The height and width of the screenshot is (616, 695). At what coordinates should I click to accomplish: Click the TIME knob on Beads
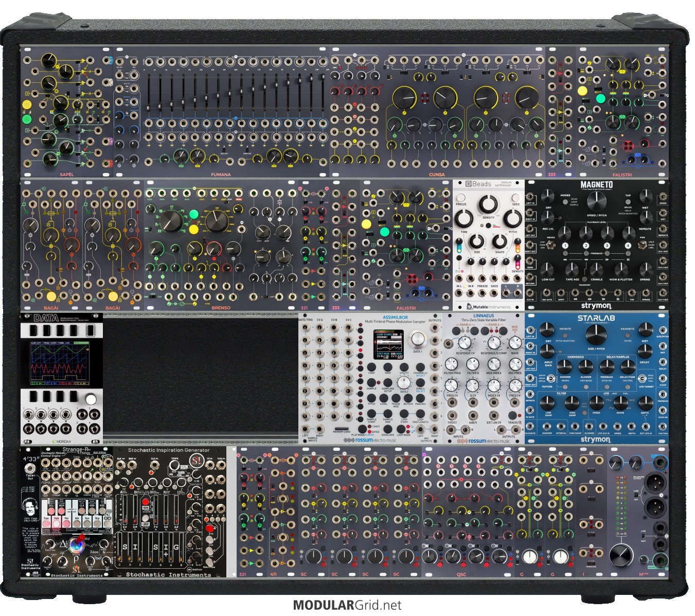point(465,218)
